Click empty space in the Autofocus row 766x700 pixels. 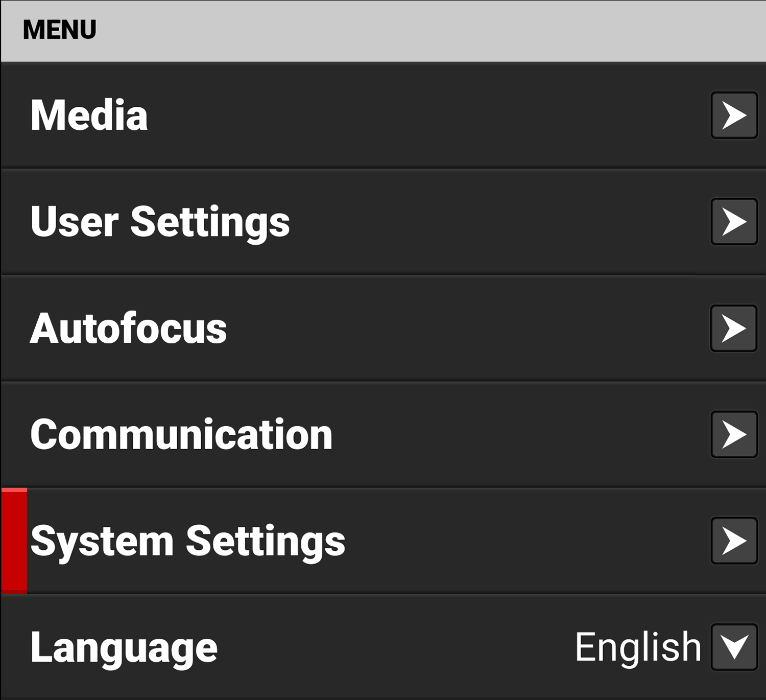[x=460, y=328]
